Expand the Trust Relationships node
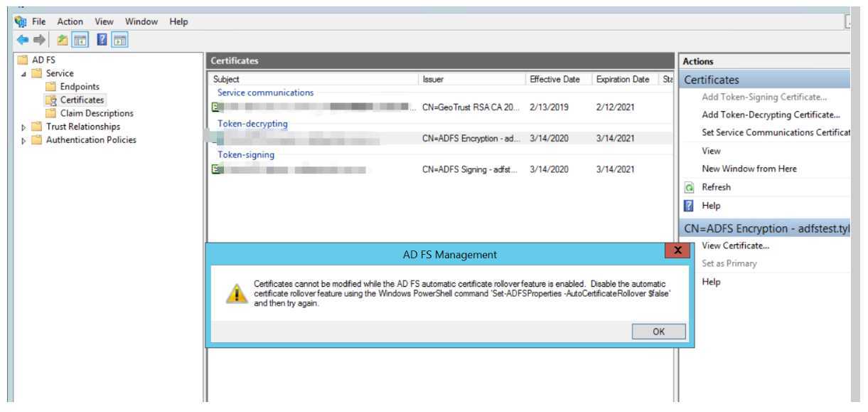Screen dimensions: 868x412 (25, 127)
